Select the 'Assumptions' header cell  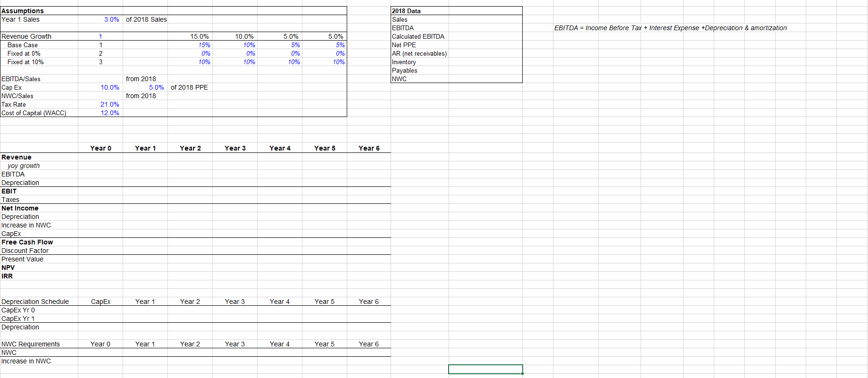click(23, 11)
